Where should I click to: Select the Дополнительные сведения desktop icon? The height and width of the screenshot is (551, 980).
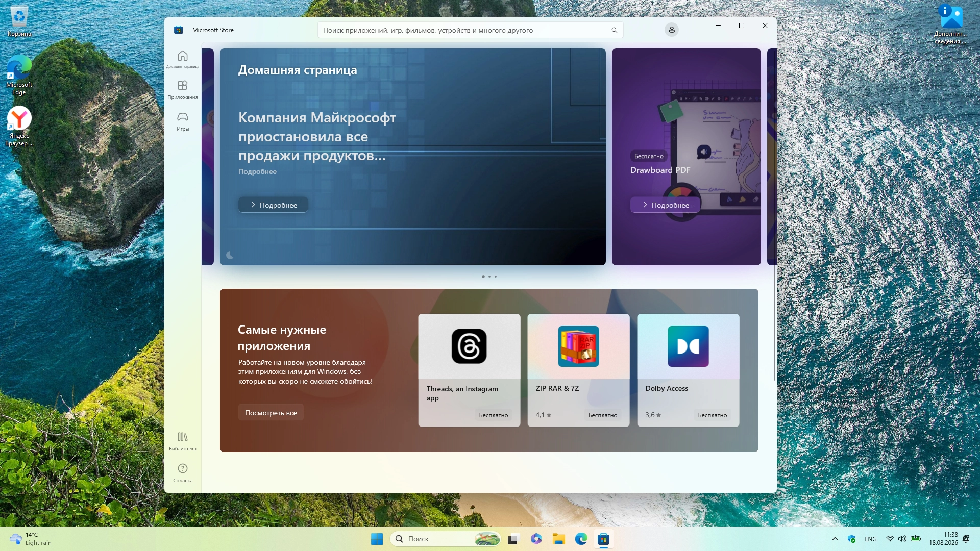point(951,24)
